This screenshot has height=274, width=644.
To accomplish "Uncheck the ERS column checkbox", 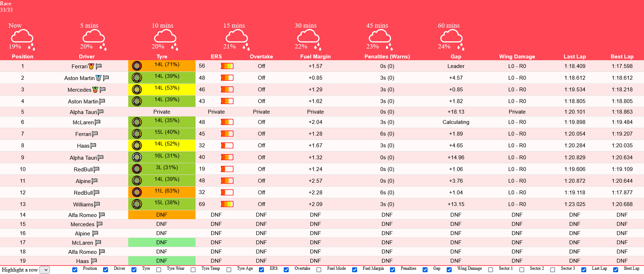I will (261, 270).
